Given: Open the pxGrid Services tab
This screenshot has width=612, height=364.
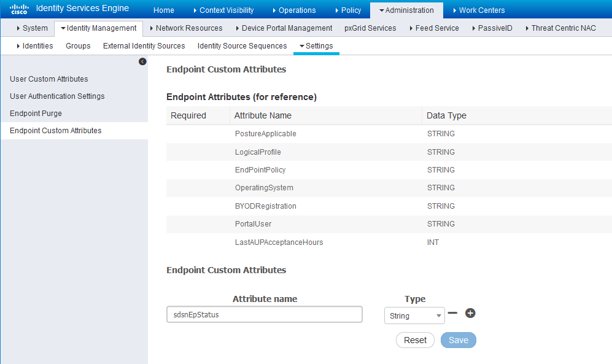Looking at the screenshot, I should [x=370, y=28].
